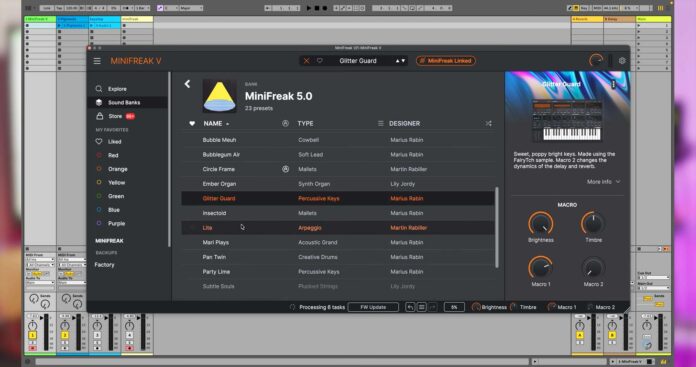Arm track 1 for recording in Ableton
Screen dimensions: 696x367
[32, 348]
